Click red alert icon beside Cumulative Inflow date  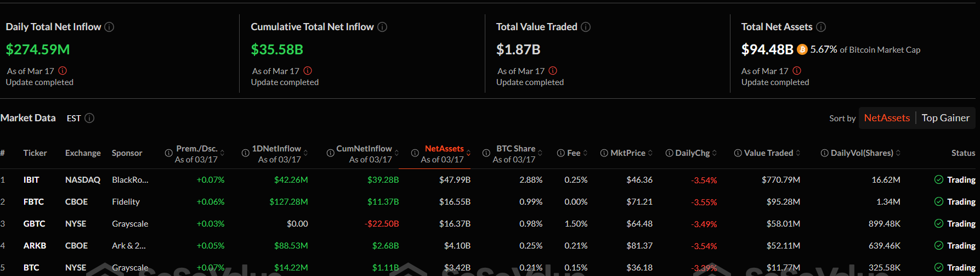tap(308, 71)
